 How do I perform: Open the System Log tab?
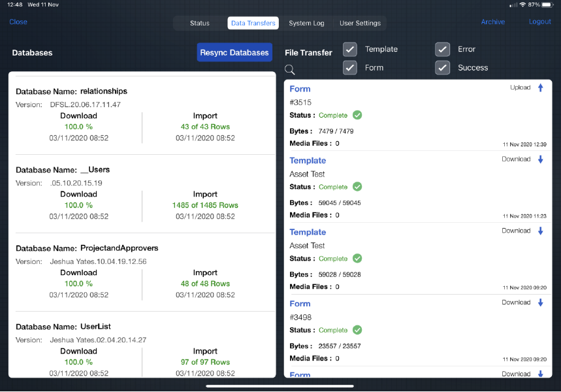click(x=306, y=24)
